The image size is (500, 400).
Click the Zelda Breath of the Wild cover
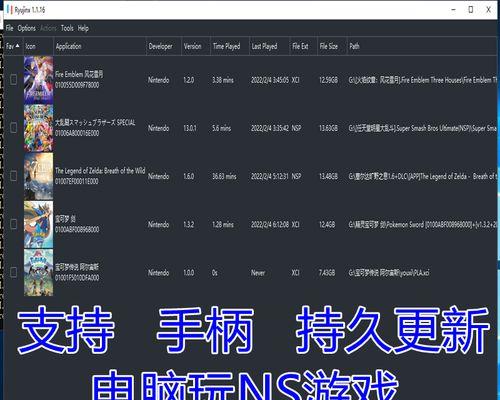38,176
